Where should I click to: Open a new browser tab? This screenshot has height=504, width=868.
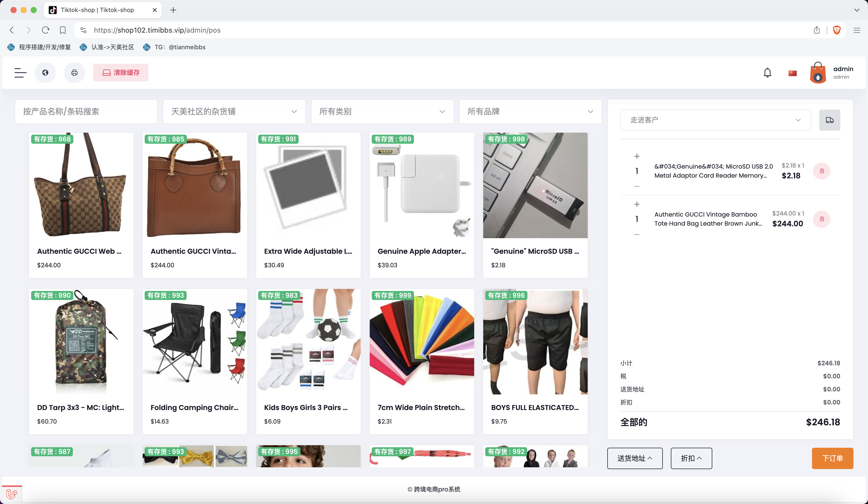coord(173,10)
